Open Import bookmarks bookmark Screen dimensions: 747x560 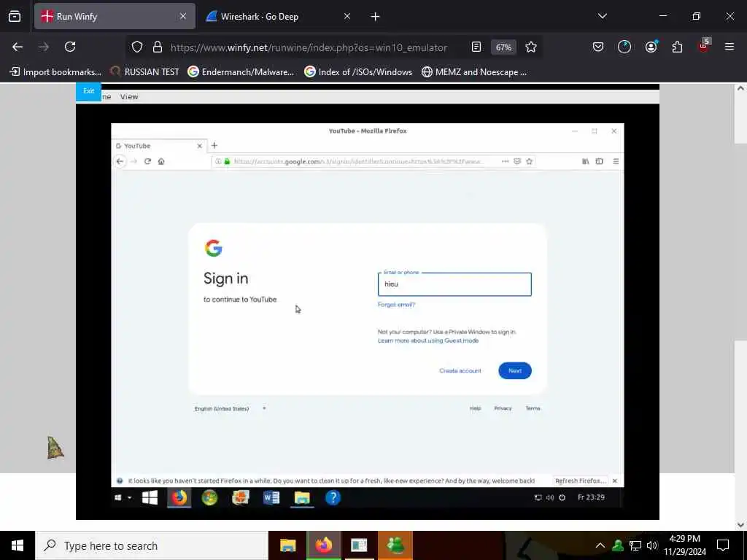(x=55, y=72)
